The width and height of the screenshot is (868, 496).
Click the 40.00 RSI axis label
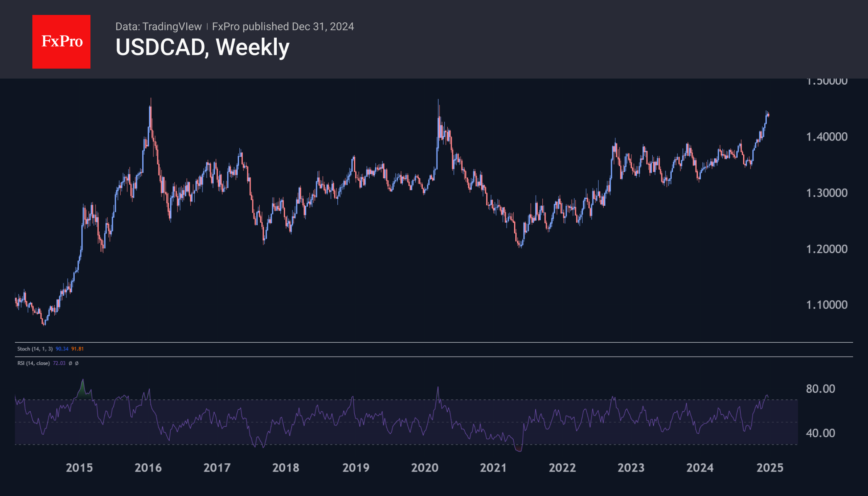click(820, 433)
